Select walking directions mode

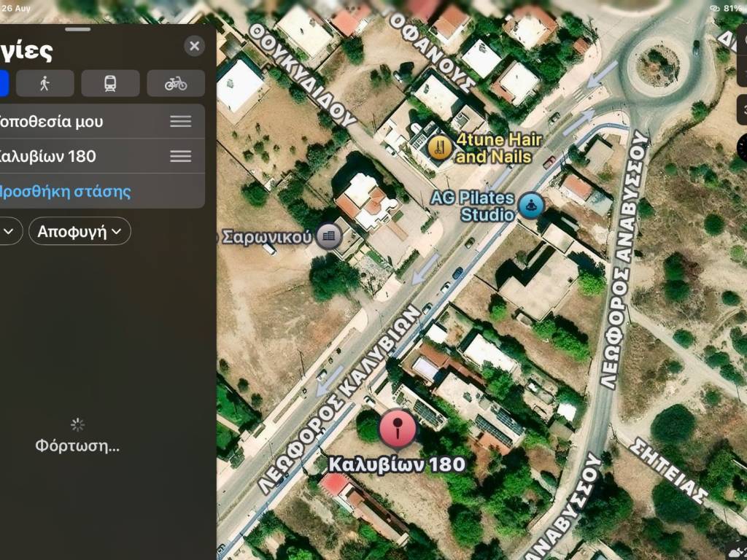pos(44,83)
